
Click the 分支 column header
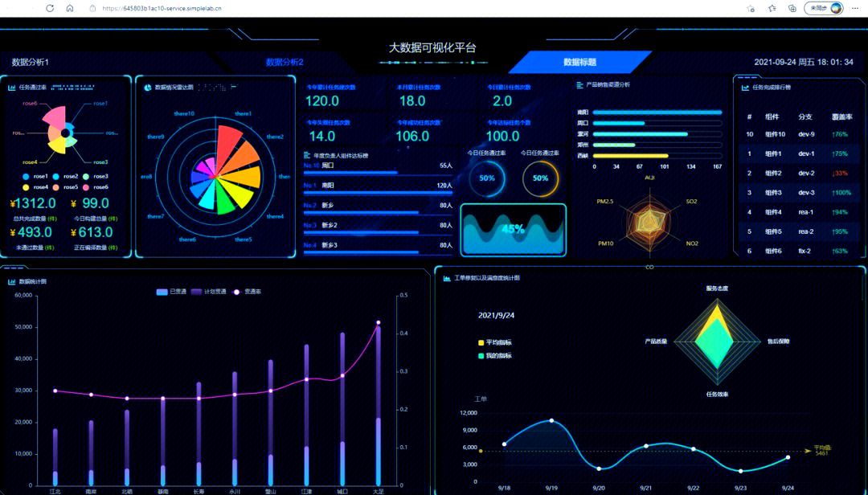tap(805, 117)
